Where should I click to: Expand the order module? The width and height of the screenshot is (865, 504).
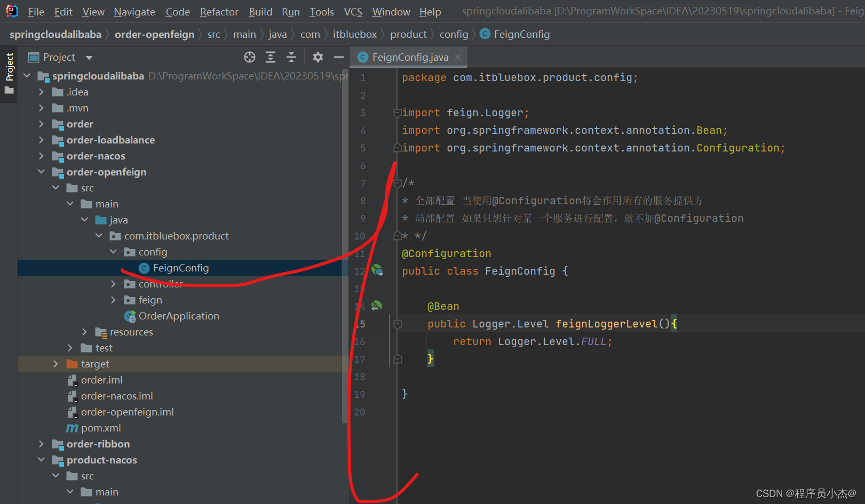point(42,124)
